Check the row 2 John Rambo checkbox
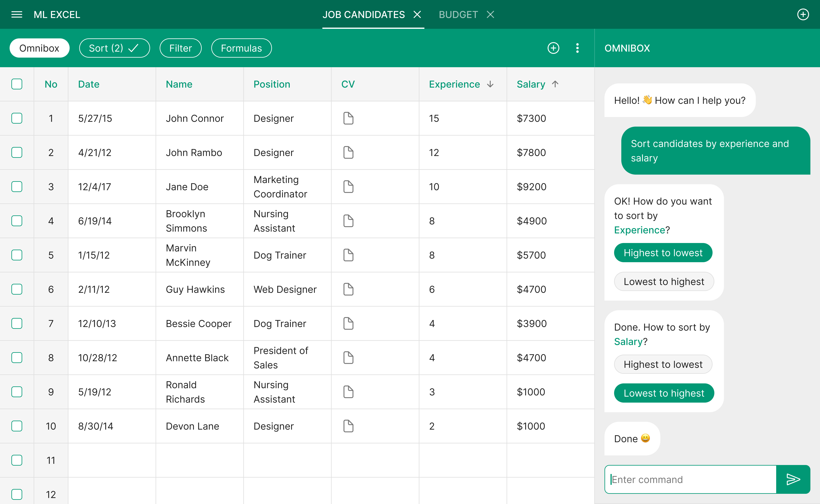The height and width of the screenshot is (504, 820). (17, 152)
